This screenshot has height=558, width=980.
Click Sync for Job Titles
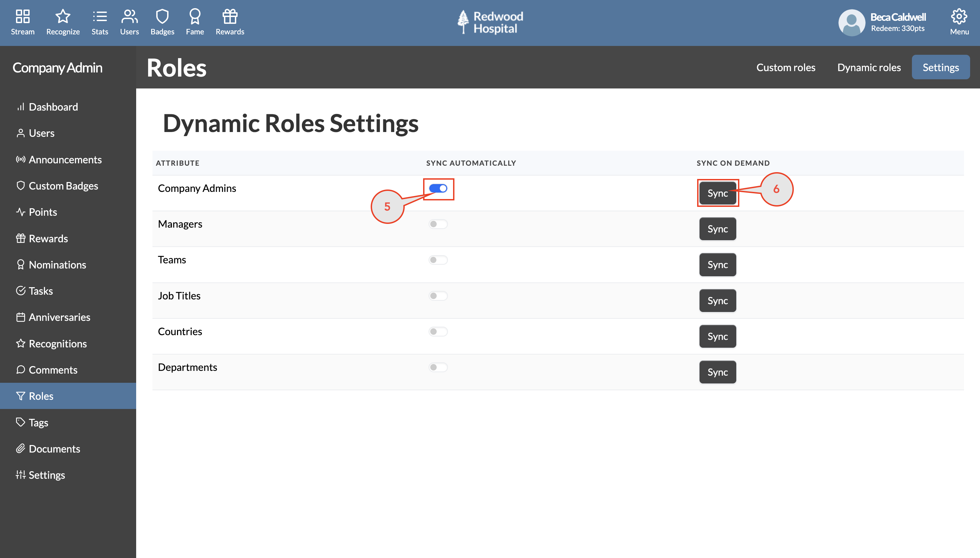tap(717, 300)
